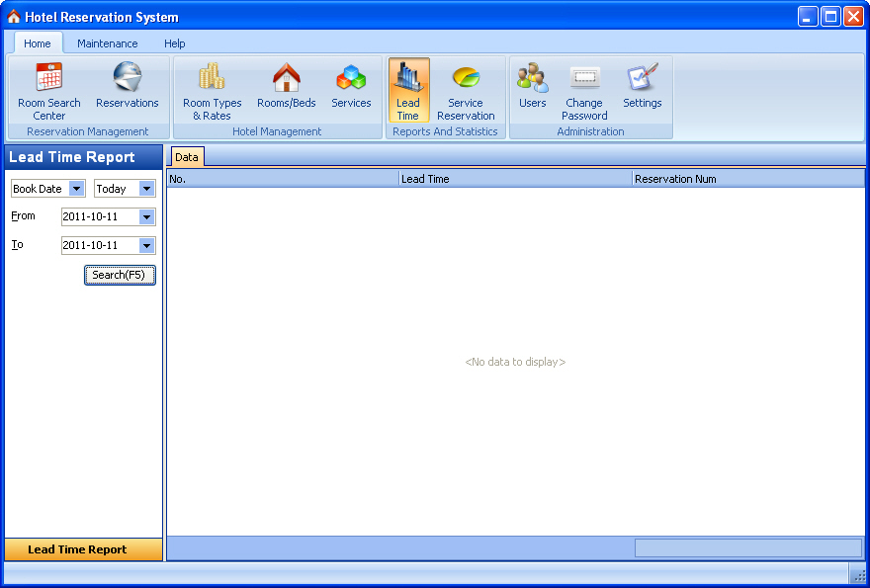Viewport: 870px width, 588px height.
Task: Open the Service Reservation report
Action: (x=466, y=90)
